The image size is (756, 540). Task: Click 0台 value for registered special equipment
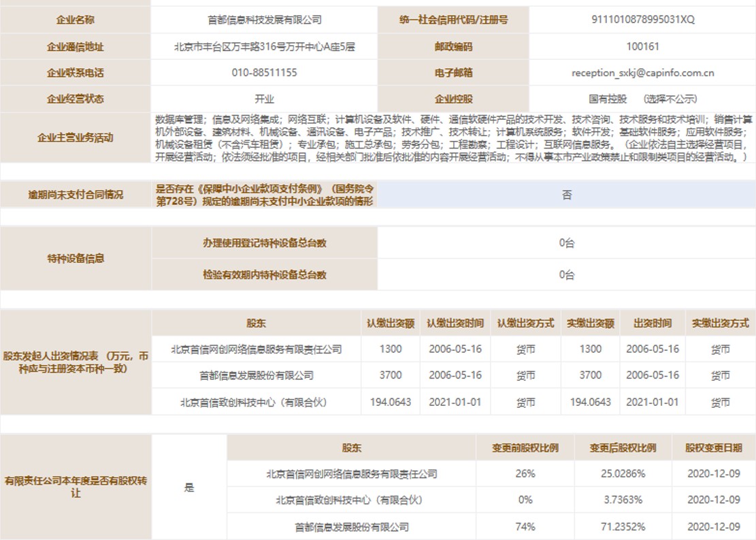(567, 242)
